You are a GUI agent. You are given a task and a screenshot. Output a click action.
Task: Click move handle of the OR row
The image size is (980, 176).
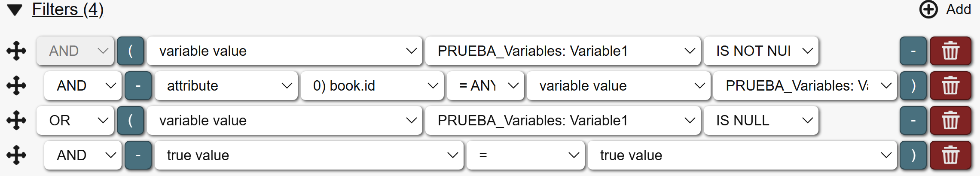pos(16,121)
